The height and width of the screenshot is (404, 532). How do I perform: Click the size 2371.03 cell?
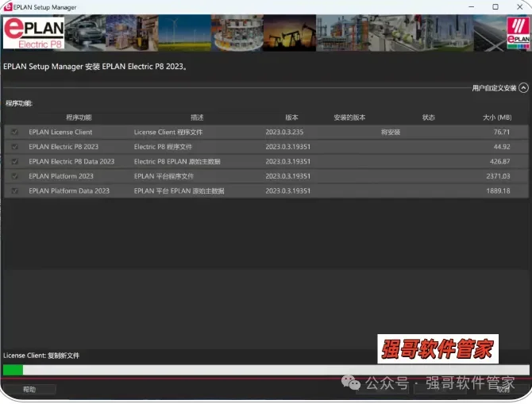tap(498, 176)
